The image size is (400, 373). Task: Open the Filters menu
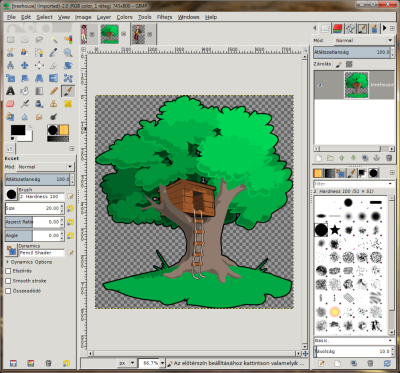click(x=164, y=17)
